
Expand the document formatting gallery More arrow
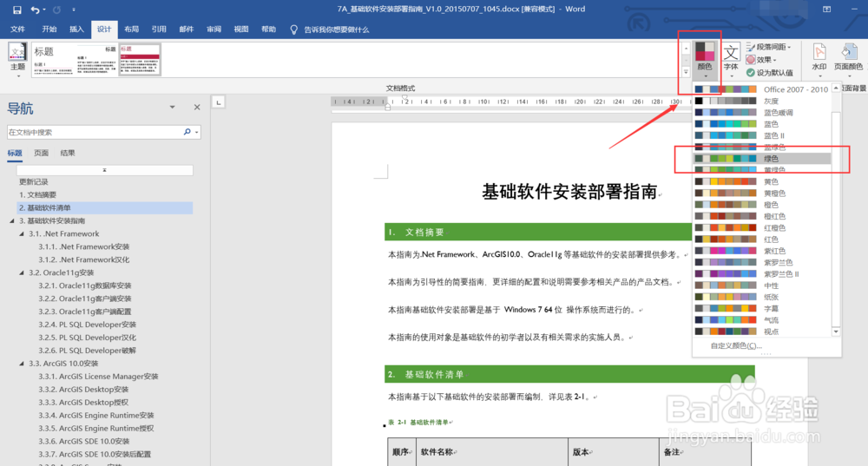tap(686, 71)
